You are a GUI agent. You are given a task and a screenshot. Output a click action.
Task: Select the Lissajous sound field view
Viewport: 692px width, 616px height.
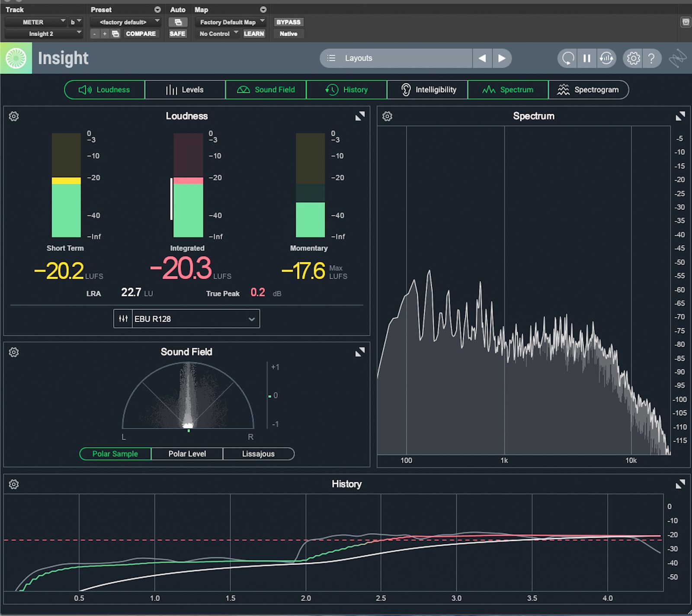pyautogui.click(x=258, y=454)
